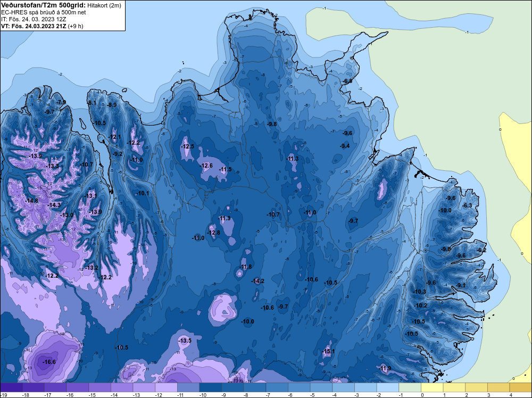Click the -10.1 temperature value on the map
The width and height of the screenshot is (532, 398).
(x=143, y=193)
